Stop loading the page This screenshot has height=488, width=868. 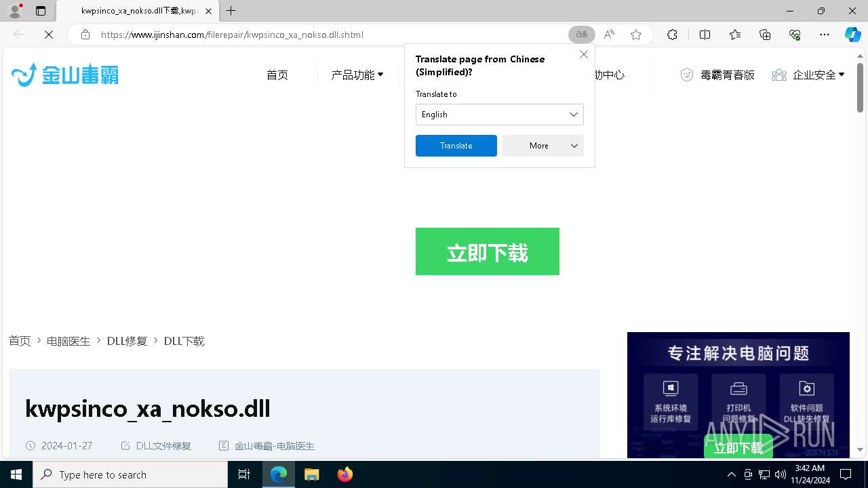tap(49, 35)
